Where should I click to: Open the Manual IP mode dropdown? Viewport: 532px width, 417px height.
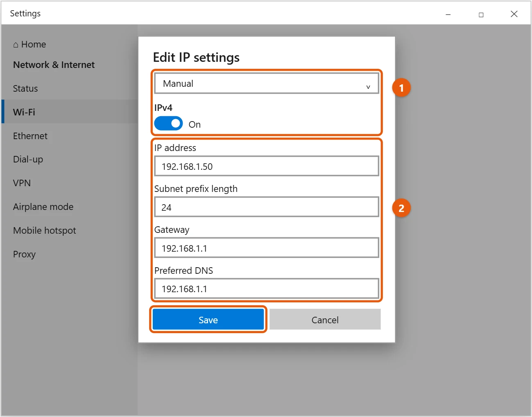click(x=267, y=83)
